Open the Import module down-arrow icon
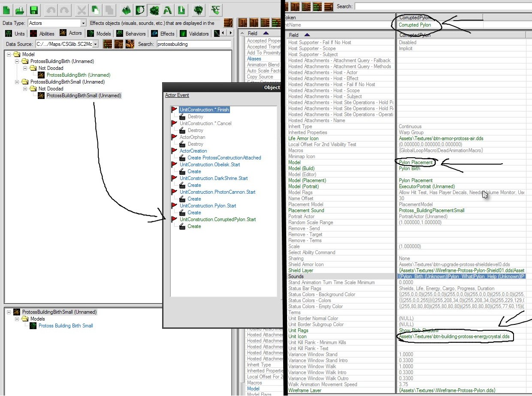Screen dimensions: 532x396 point(181,9)
